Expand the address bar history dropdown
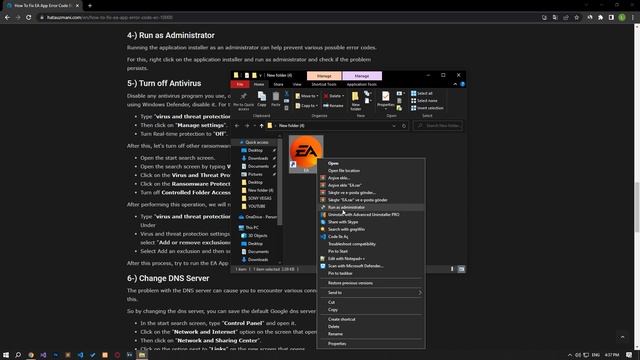The height and width of the screenshot is (360, 640). click(x=394, y=126)
